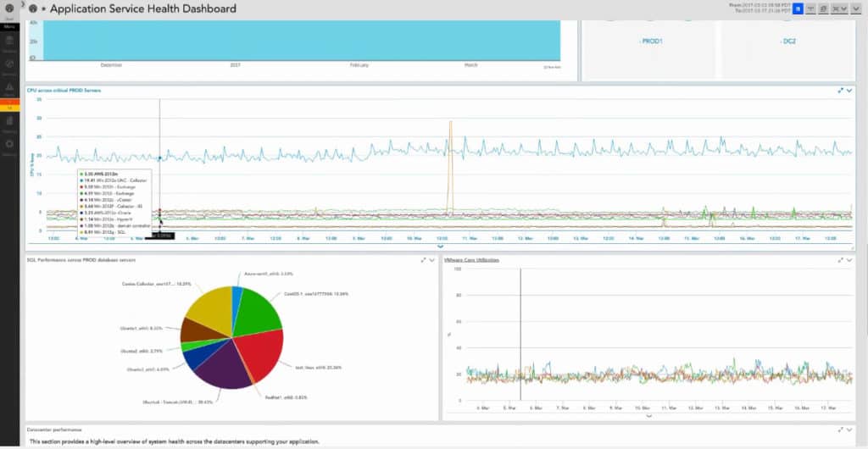
Task: Collapse sidebar with the chevron beside the dashboard title
Action: coord(23,4)
